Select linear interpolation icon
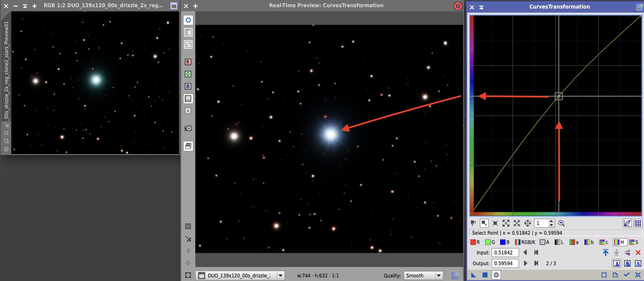The image size is (644, 281). pos(638,263)
